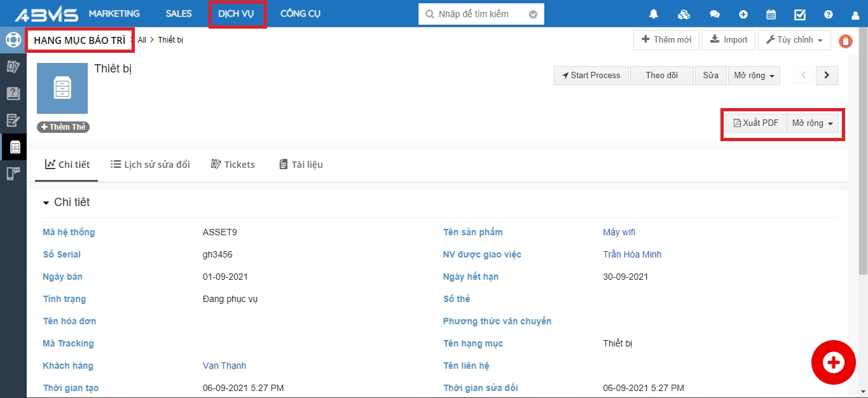Click the chat bubbles icon
Image resolution: width=868 pixels, height=398 pixels.
click(715, 14)
